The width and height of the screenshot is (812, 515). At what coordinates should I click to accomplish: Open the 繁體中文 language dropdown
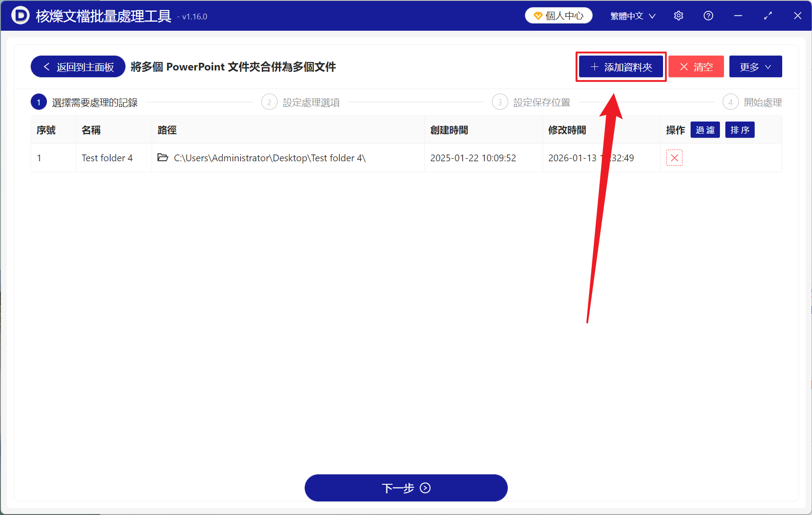[632, 15]
